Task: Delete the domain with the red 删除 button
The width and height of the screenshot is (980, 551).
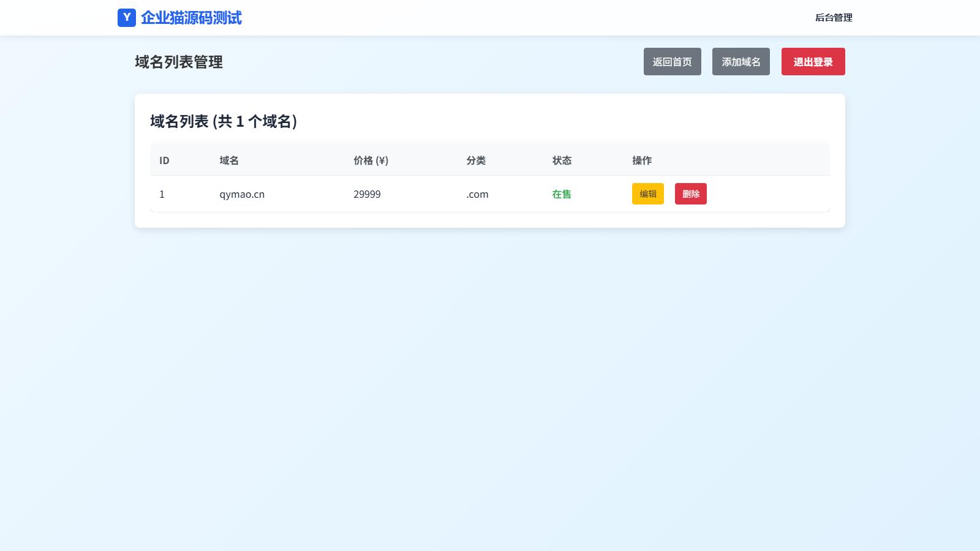Action: [x=690, y=194]
